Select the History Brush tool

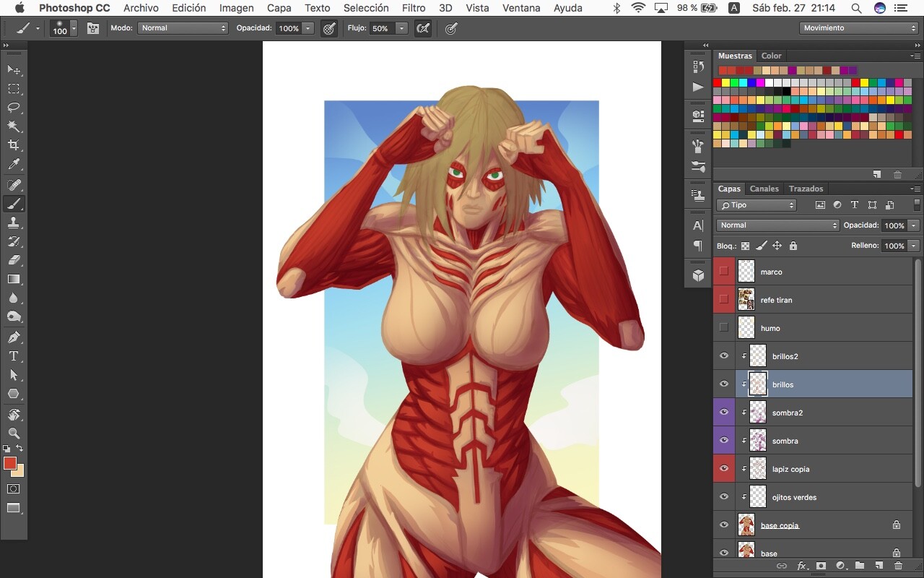tap(14, 241)
